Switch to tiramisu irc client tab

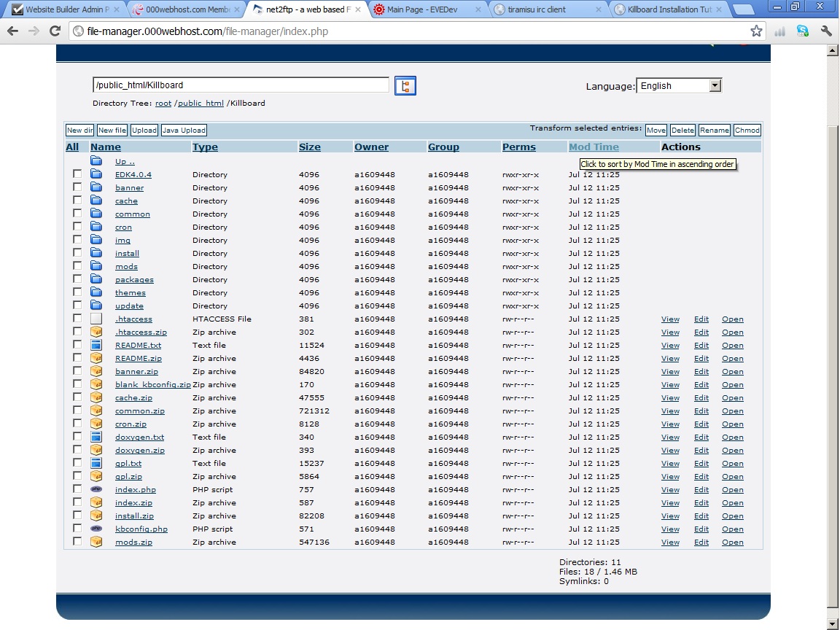pos(548,9)
